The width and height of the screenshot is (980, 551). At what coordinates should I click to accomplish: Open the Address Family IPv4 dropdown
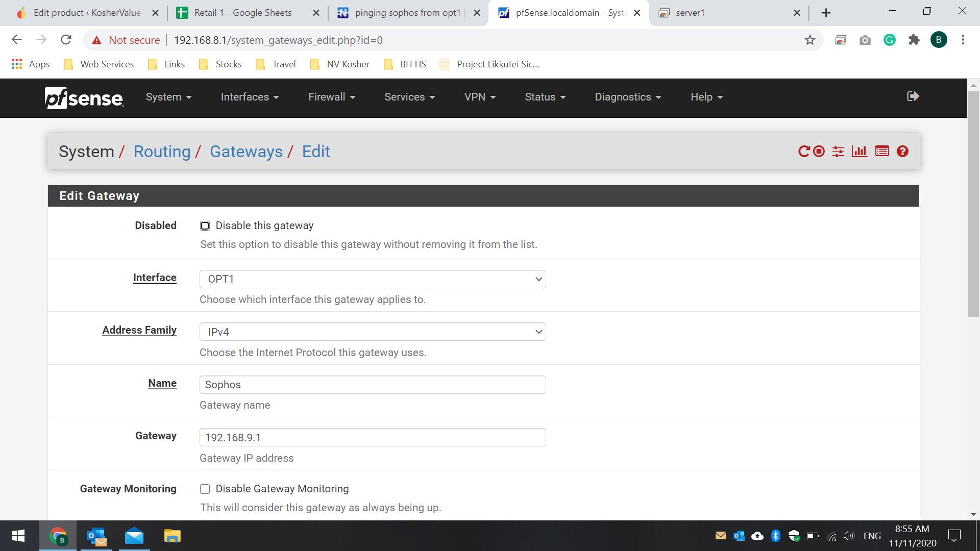(x=373, y=332)
